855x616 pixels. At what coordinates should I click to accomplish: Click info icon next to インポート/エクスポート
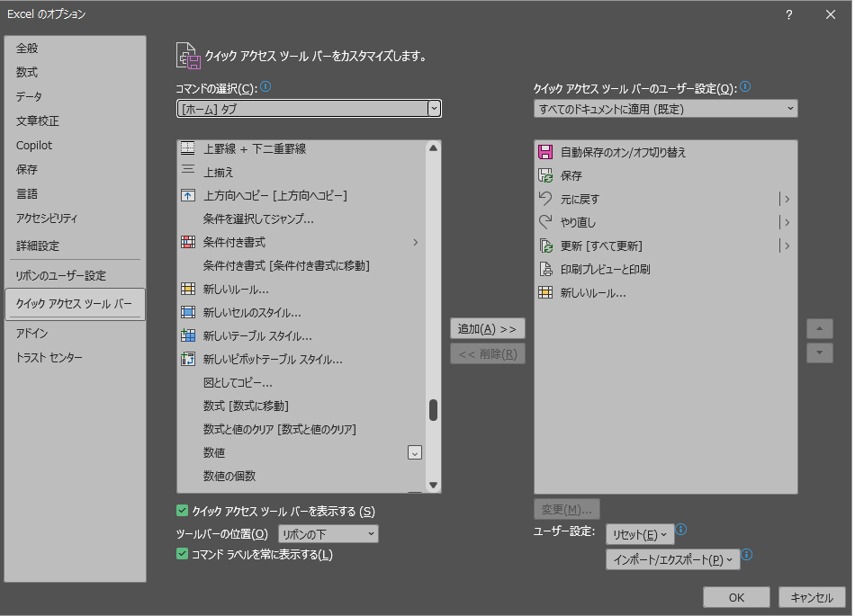tap(747, 555)
